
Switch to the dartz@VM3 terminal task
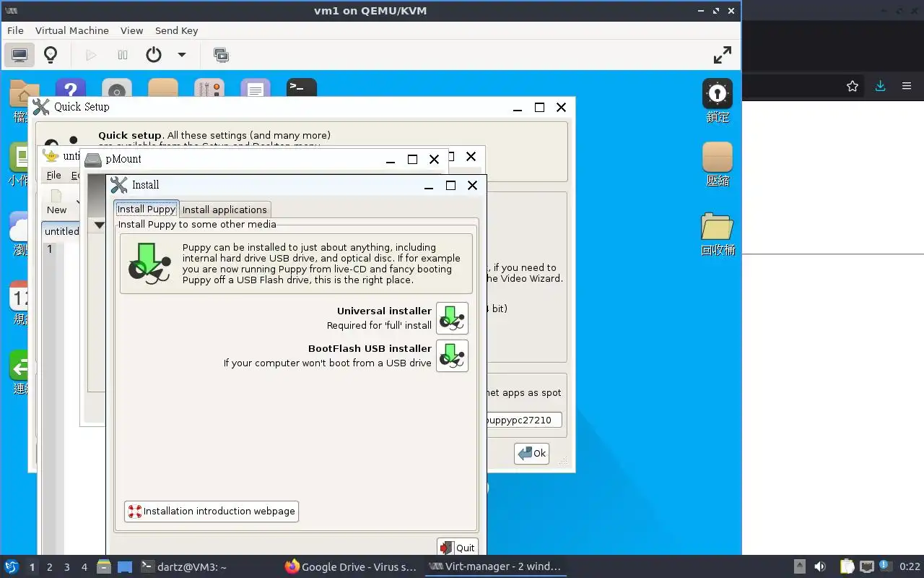click(184, 567)
